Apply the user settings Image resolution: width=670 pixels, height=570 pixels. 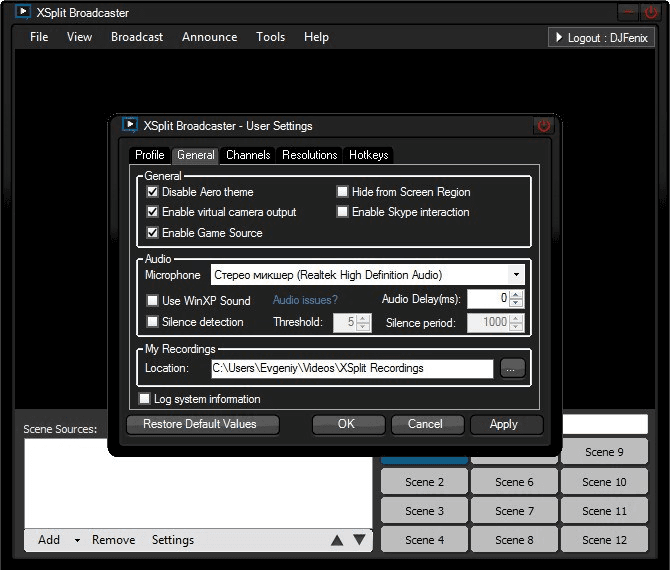[506, 424]
